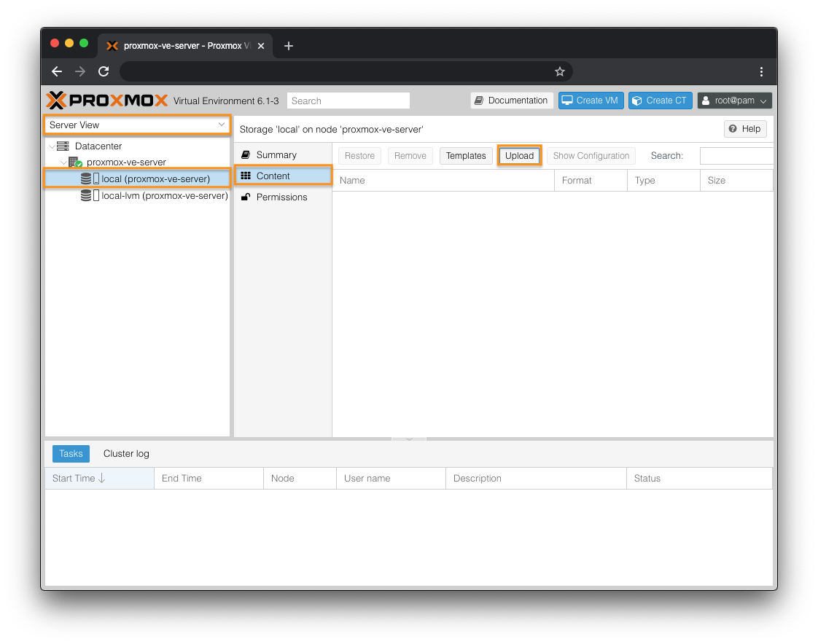Go back in the browser

tap(57, 71)
